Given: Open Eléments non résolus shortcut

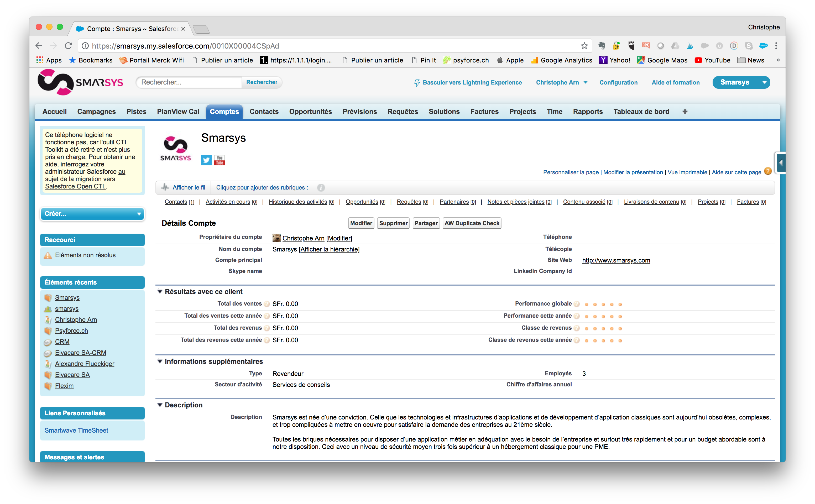Looking at the screenshot, I should (x=85, y=255).
